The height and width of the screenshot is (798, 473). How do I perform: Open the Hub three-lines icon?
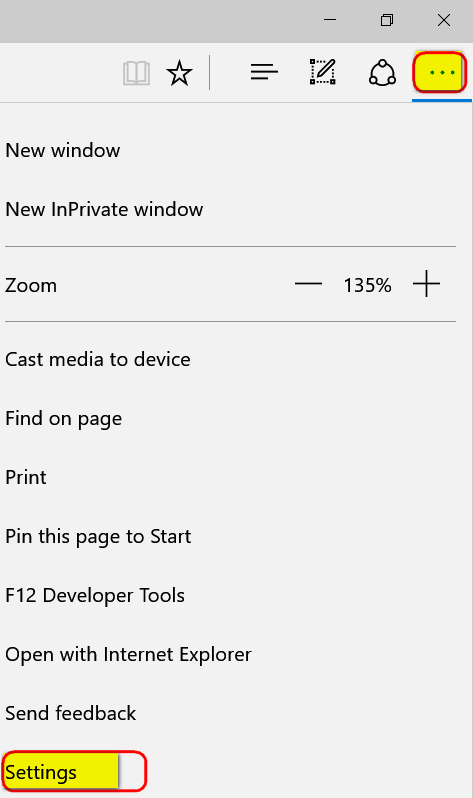tap(264, 72)
